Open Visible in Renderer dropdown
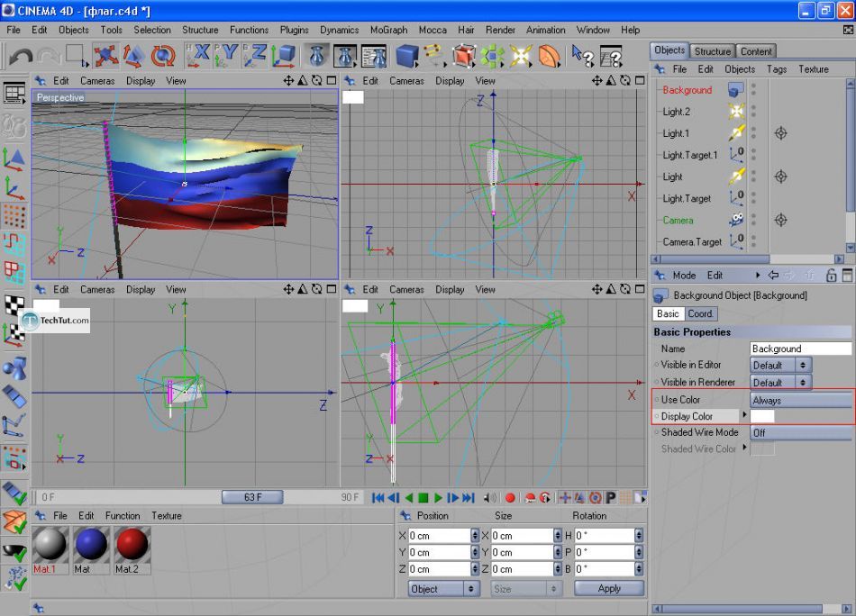 [780, 383]
